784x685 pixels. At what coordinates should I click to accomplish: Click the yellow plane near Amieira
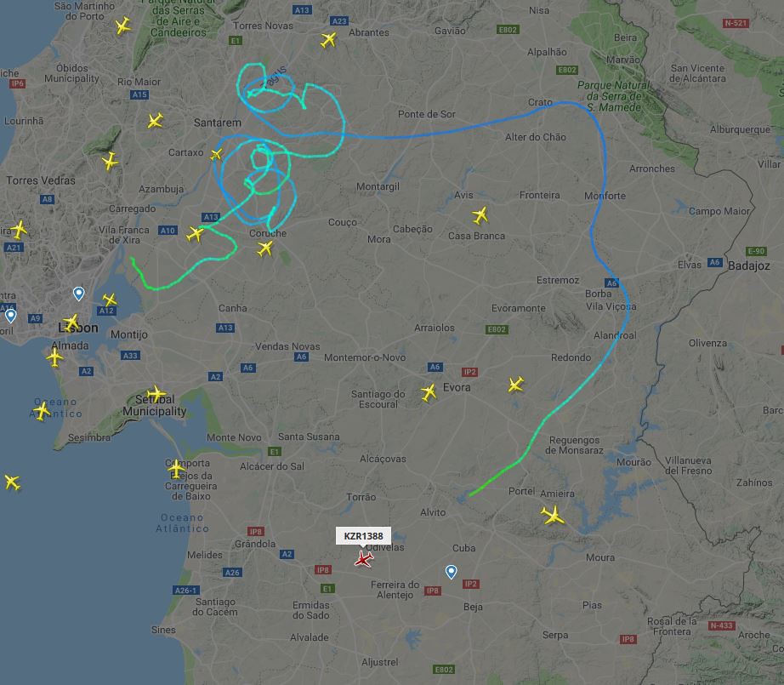[553, 516]
